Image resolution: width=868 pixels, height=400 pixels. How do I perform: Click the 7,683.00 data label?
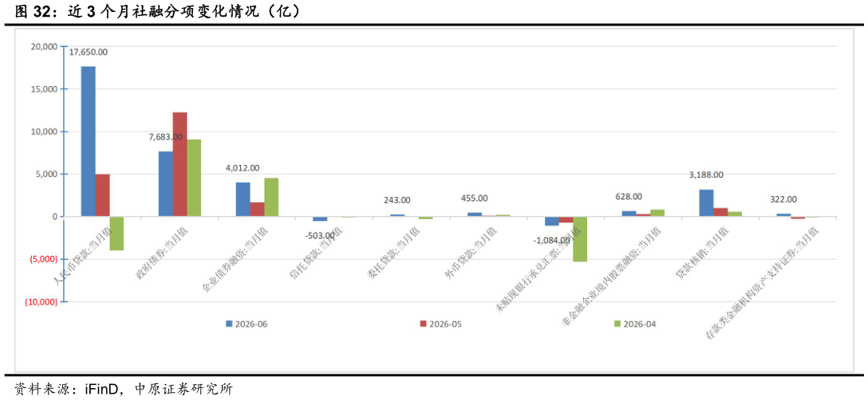165,136
